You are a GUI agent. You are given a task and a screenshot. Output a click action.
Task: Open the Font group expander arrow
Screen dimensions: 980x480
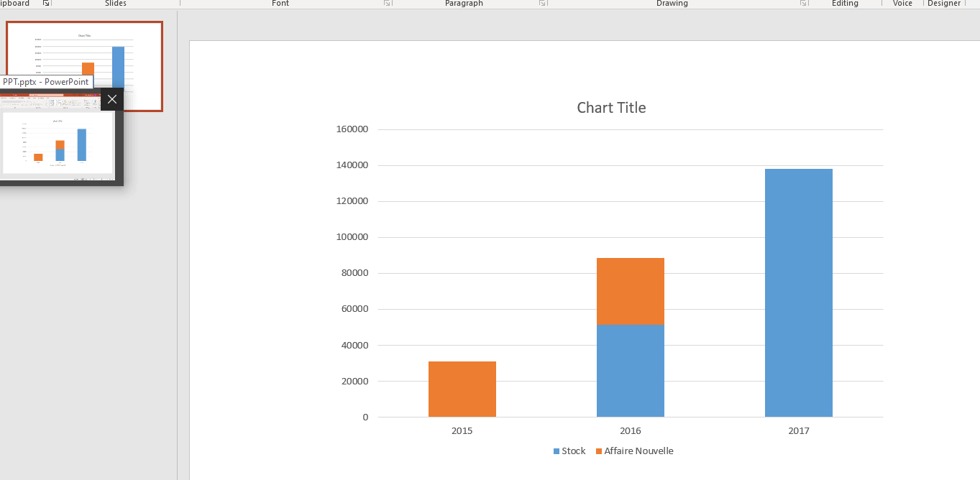pyautogui.click(x=387, y=3)
